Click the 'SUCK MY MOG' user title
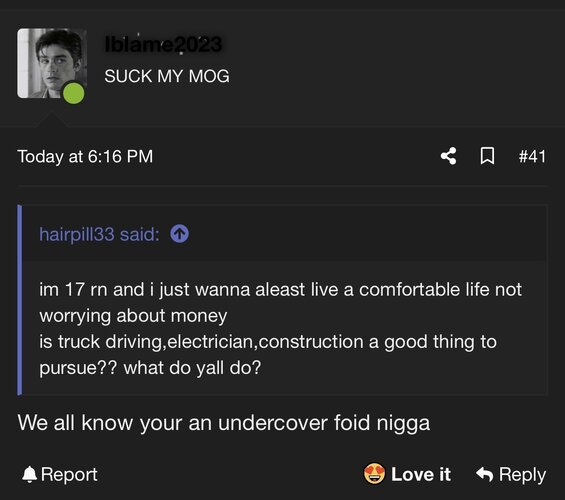The height and width of the screenshot is (500, 565). [x=167, y=76]
